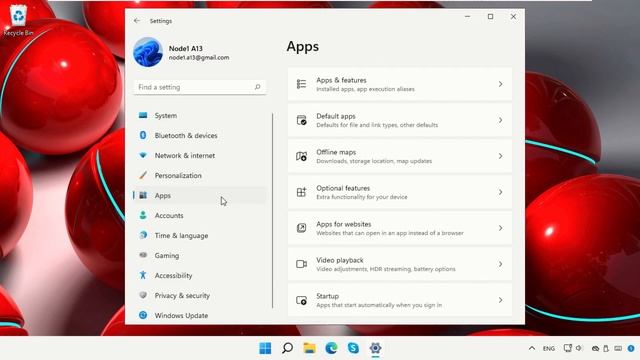Open Personalization settings
640x360 pixels.
[x=200, y=176]
